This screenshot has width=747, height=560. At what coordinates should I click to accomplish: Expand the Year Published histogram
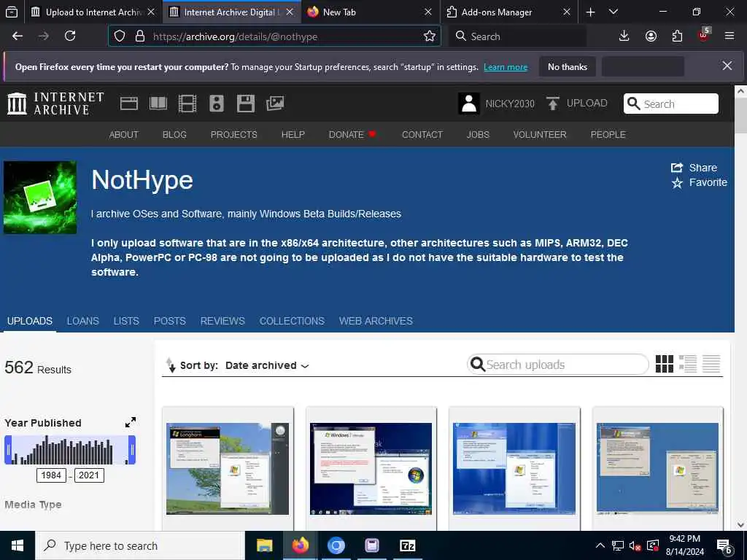click(x=131, y=422)
